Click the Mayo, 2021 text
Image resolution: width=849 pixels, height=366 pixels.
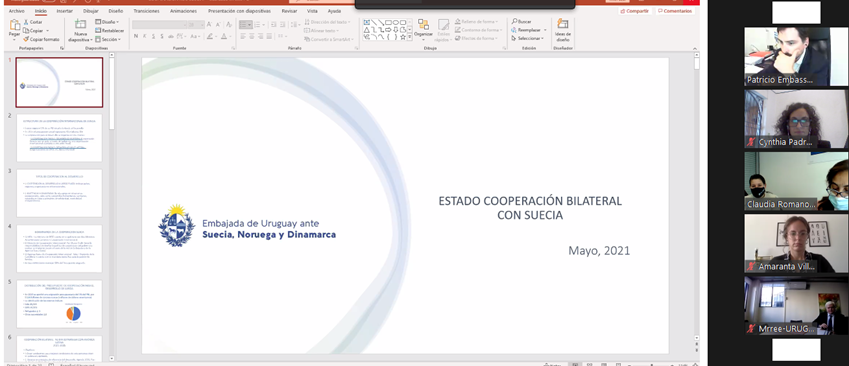pos(599,251)
